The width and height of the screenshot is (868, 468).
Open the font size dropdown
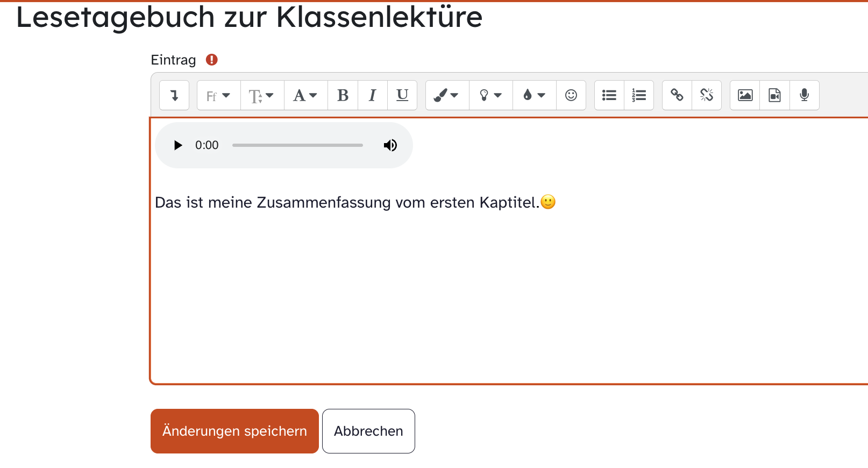tap(262, 95)
